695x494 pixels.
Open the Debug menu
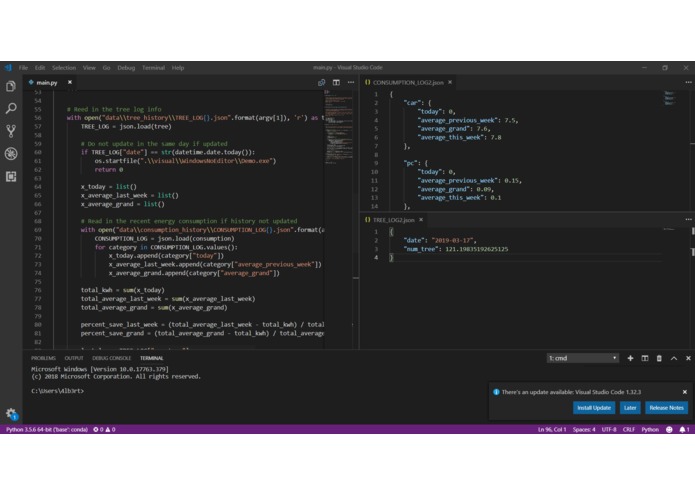pos(126,68)
